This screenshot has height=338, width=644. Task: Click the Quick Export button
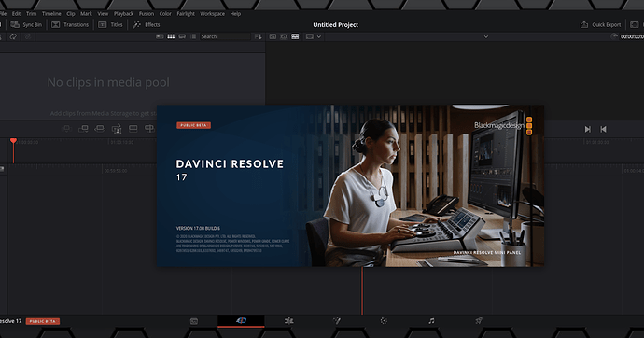pos(600,24)
